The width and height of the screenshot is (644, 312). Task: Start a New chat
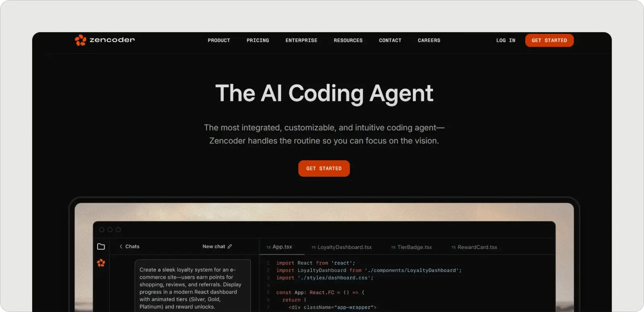(x=214, y=246)
